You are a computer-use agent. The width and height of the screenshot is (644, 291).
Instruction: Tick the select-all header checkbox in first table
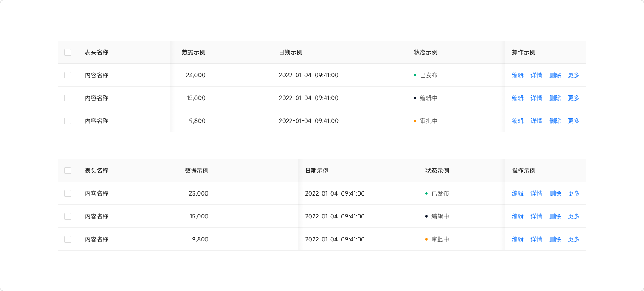[x=68, y=52]
